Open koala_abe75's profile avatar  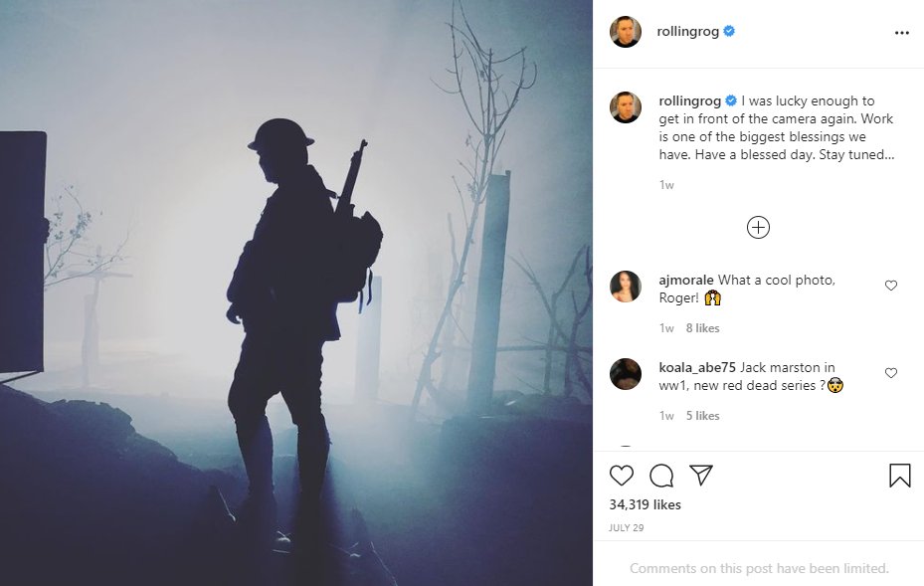626,374
